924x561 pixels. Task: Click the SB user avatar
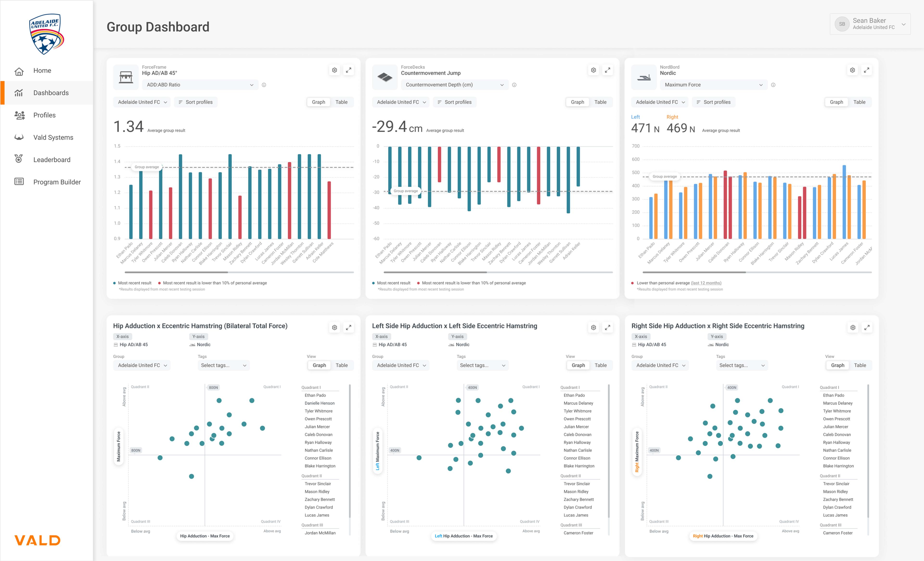pyautogui.click(x=842, y=24)
